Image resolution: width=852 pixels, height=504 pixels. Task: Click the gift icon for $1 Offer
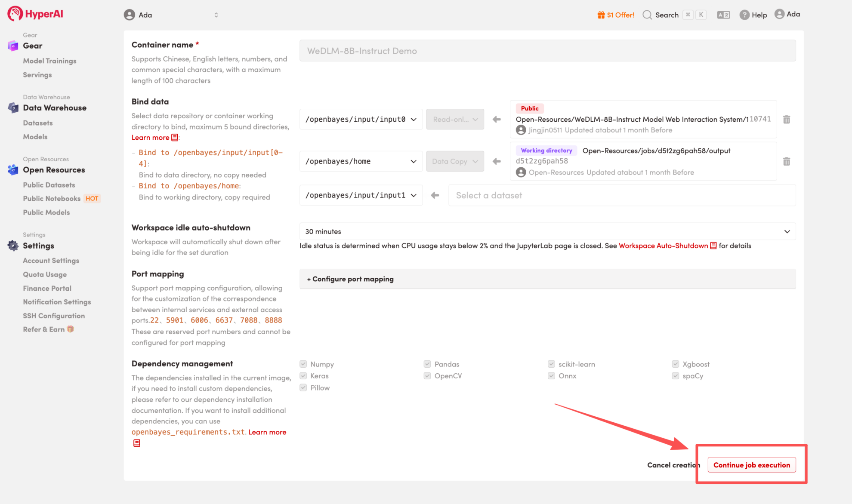(x=601, y=15)
